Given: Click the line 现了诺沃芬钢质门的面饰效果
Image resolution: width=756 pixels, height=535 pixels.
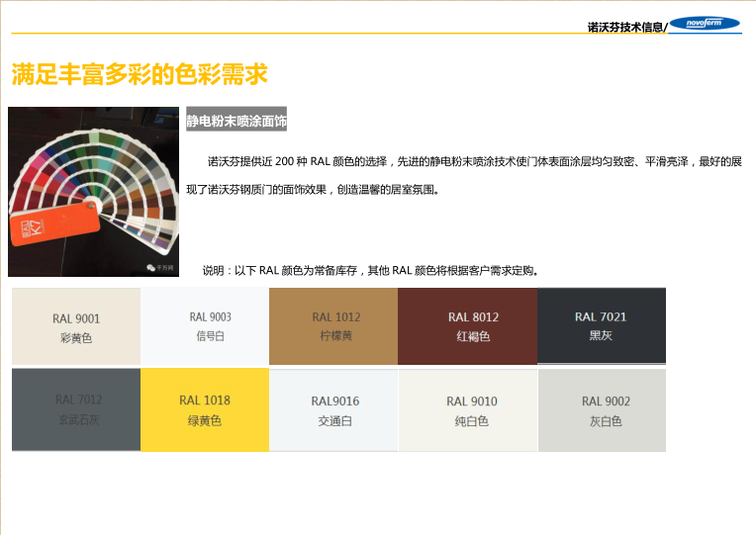Looking at the screenshot, I should click(313, 190).
